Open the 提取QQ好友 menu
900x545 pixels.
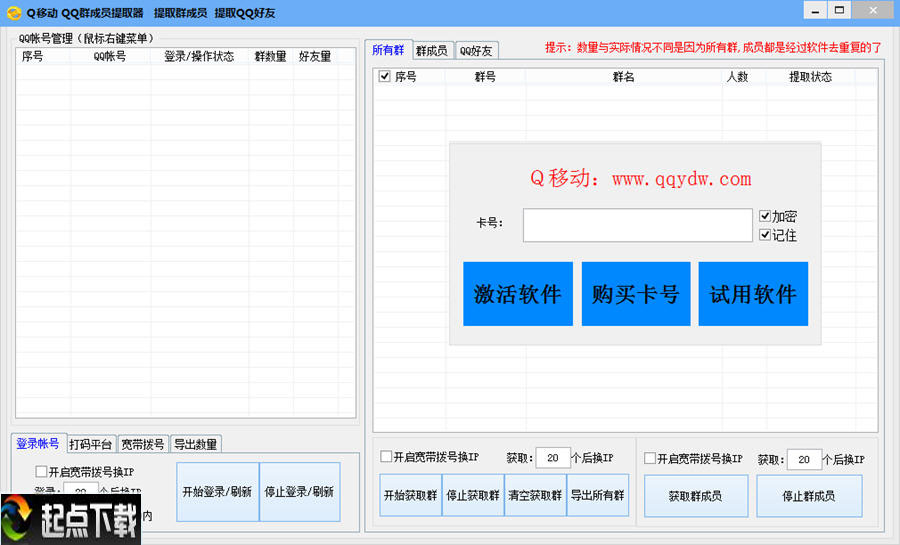click(245, 13)
